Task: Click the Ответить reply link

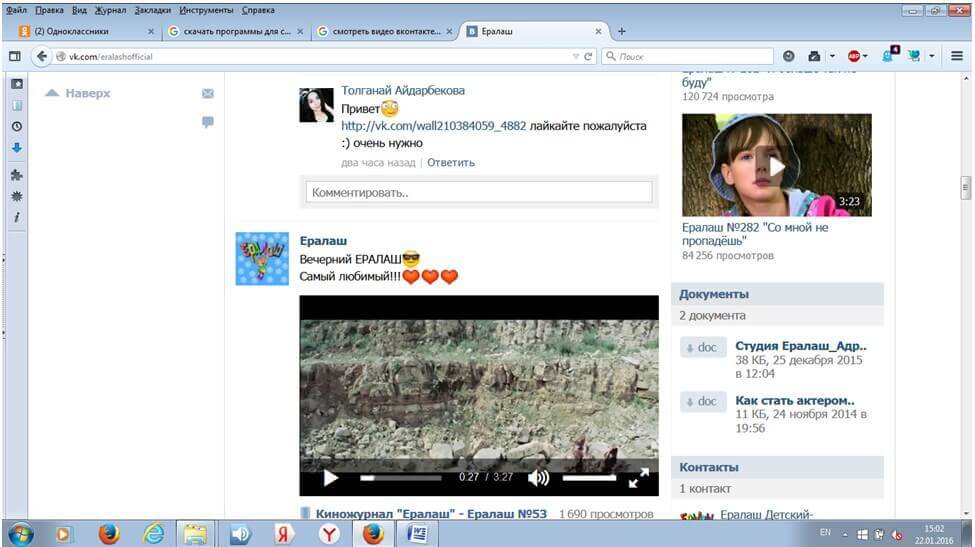Action: pos(451,162)
